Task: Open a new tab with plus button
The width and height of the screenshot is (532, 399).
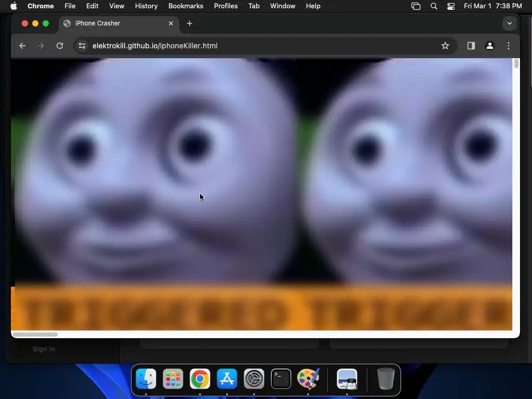Action: click(190, 23)
